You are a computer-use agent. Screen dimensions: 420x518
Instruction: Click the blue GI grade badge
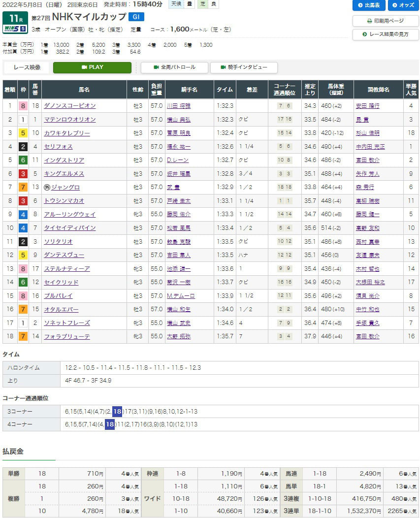point(136,17)
